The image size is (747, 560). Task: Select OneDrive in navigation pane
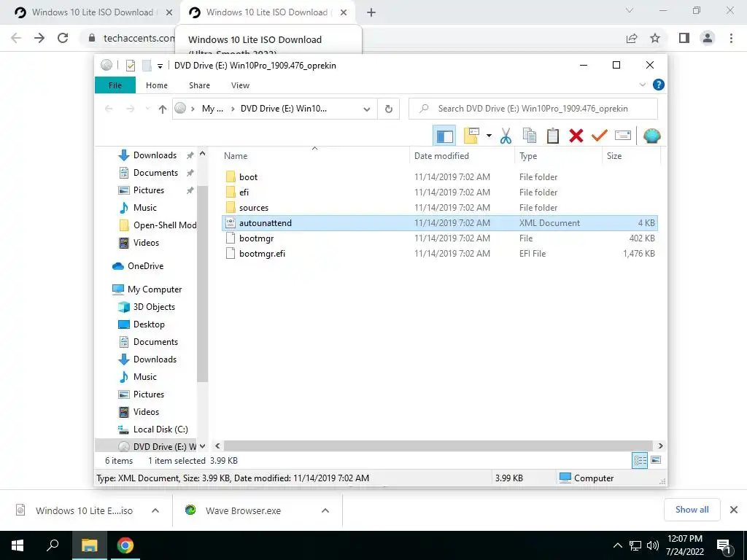pyautogui.click(x=145, y=265)
